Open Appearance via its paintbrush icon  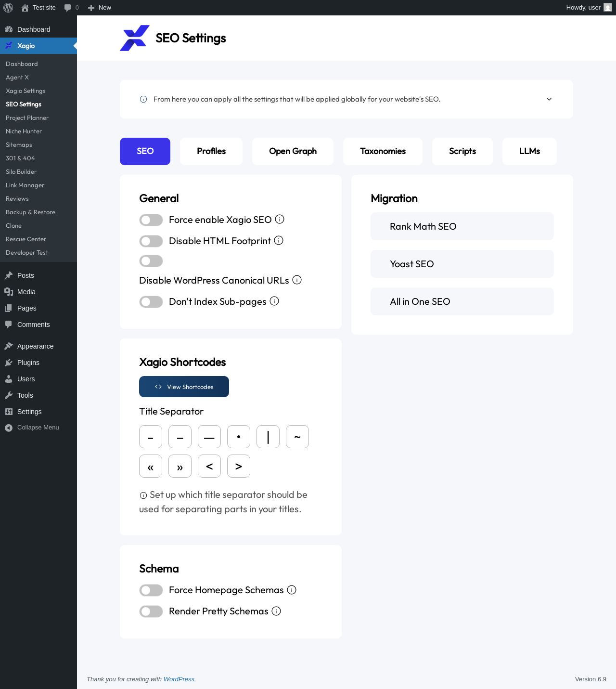click(9, 346)
